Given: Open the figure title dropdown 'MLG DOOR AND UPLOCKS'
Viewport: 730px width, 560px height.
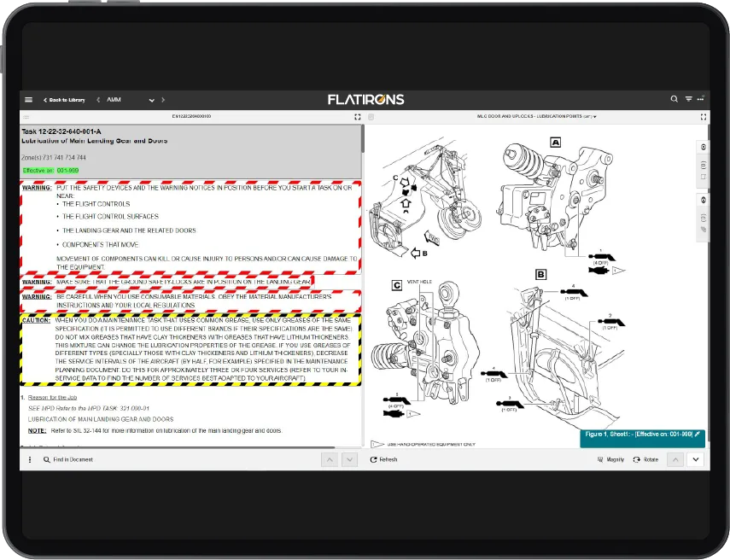Looking at the screenshot, I should pos(536,116).
